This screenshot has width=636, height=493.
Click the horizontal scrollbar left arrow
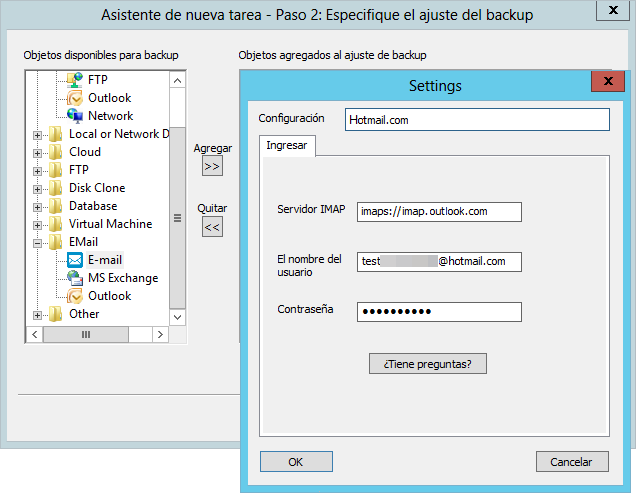pos(35,334)
